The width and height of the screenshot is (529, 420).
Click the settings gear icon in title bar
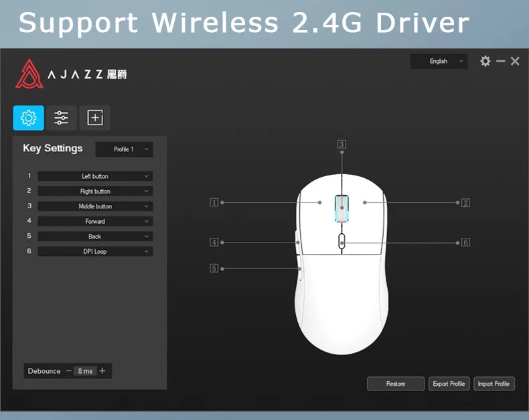[x=485, y=61]
